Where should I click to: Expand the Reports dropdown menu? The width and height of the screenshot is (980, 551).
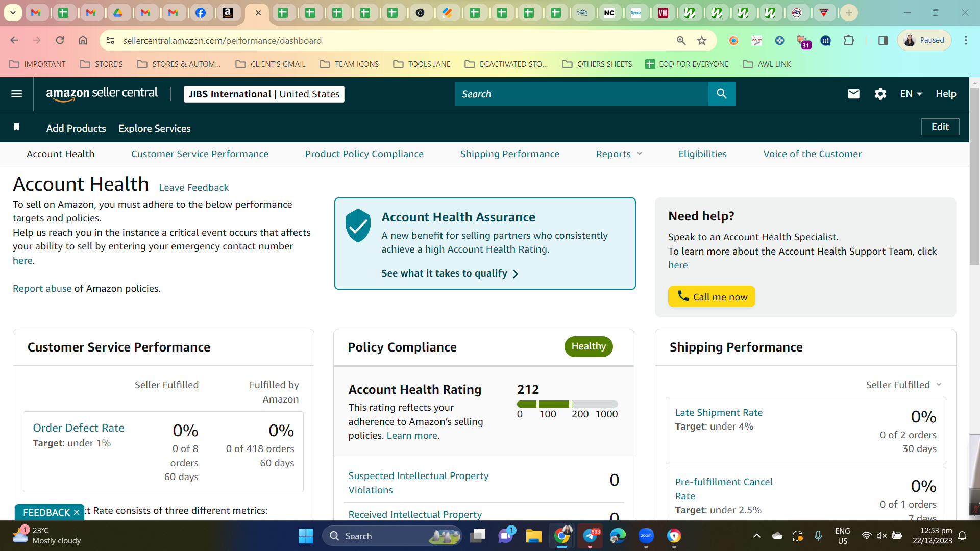619,154
